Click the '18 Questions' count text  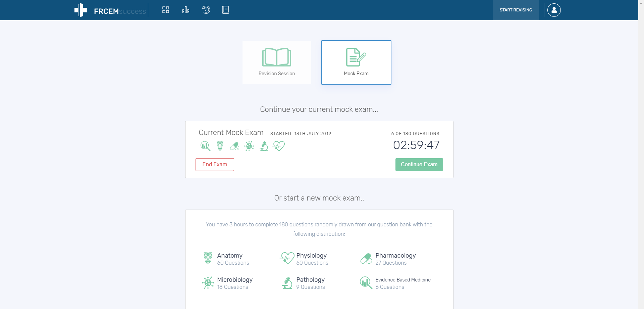[x=233, y=287]
